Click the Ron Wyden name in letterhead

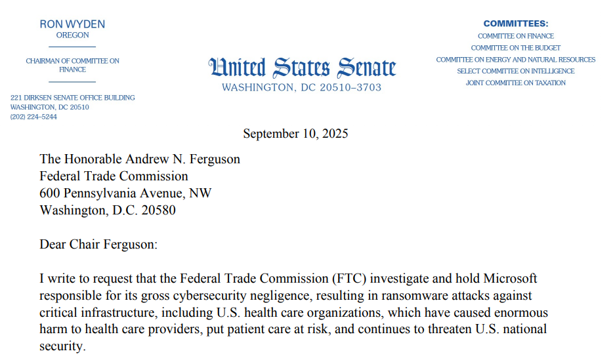pyautogui.click(x=72, y=24)
